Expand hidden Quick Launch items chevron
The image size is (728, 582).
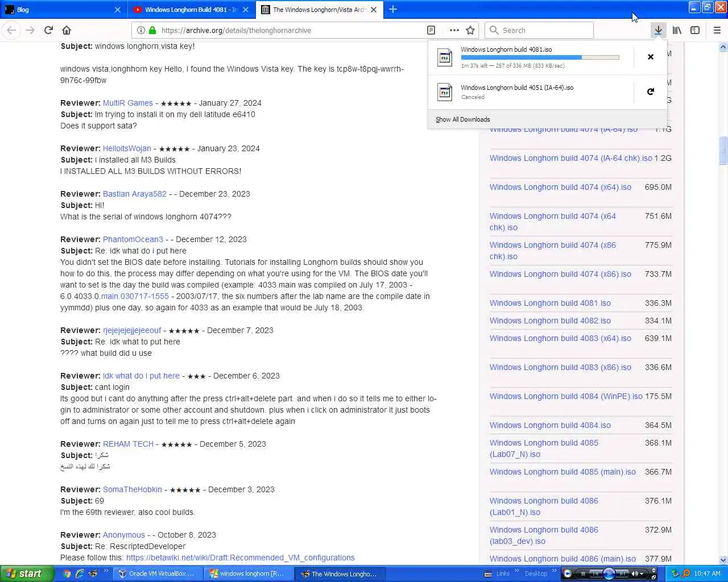pos(106,571)
